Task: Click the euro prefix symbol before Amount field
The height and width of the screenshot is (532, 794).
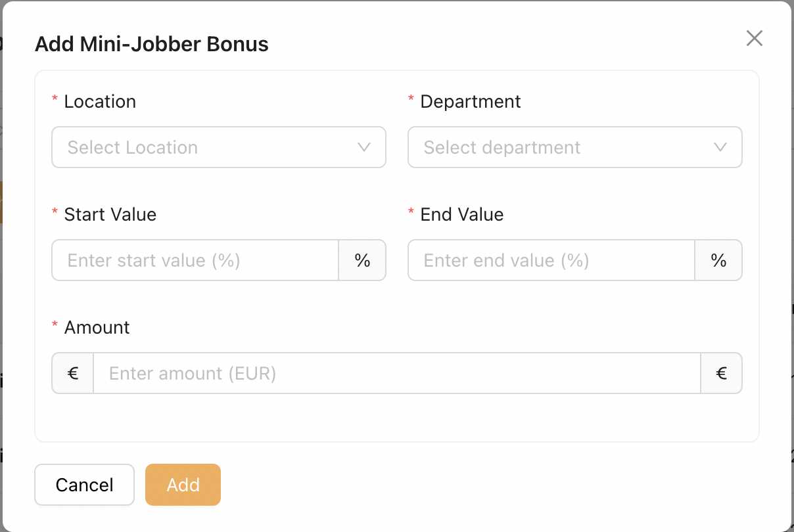Action: pyautogui.click(x=73, y=374)
